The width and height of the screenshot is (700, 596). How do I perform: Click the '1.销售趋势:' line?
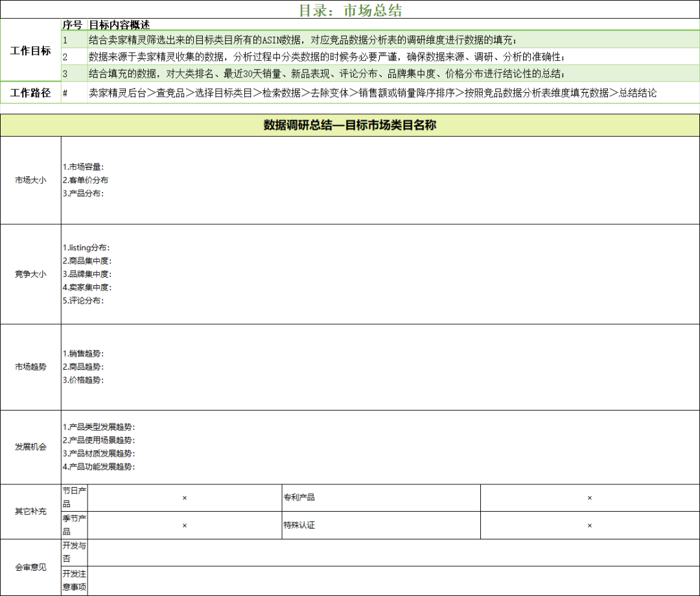click(x=83, y=354)
